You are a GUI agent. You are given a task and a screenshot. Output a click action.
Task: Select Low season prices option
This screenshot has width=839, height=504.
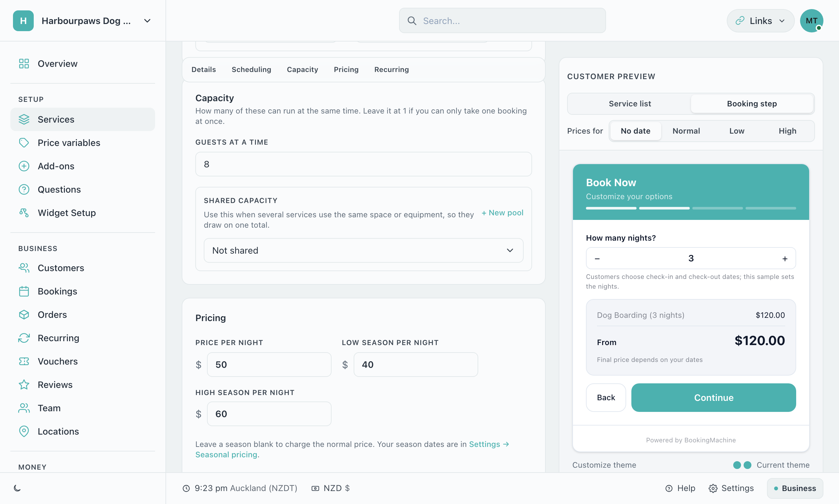(737, 131)
